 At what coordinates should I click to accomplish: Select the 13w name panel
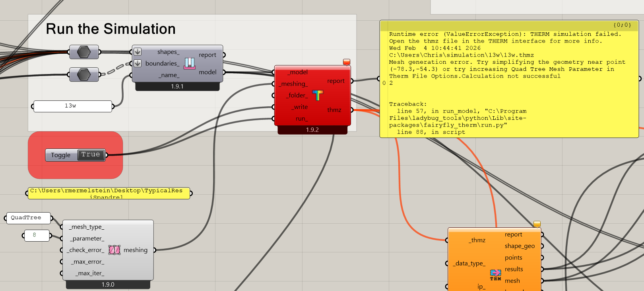(x=73, y=106)
